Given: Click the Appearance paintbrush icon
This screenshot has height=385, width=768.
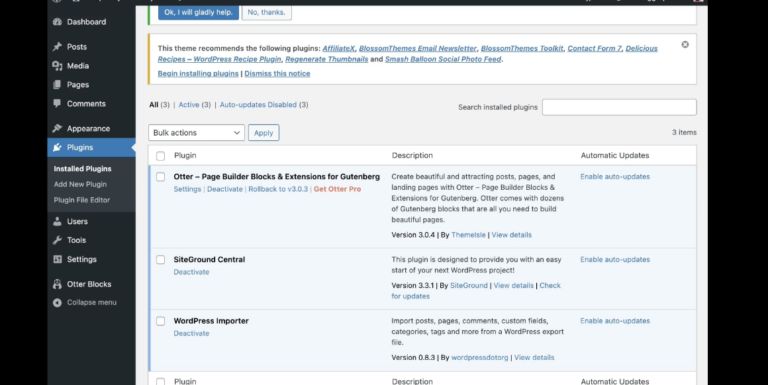Looking at the screenshot, I should pyautogui.click(x=57, y=128).
